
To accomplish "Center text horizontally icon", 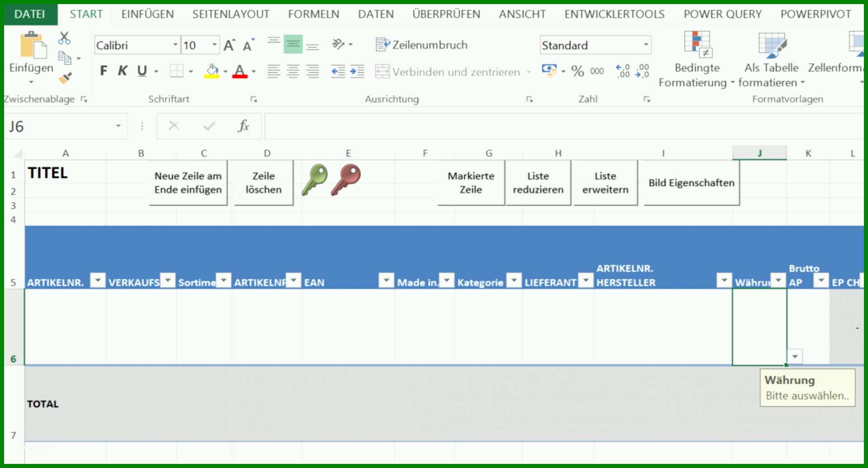I will click(293, 71).
